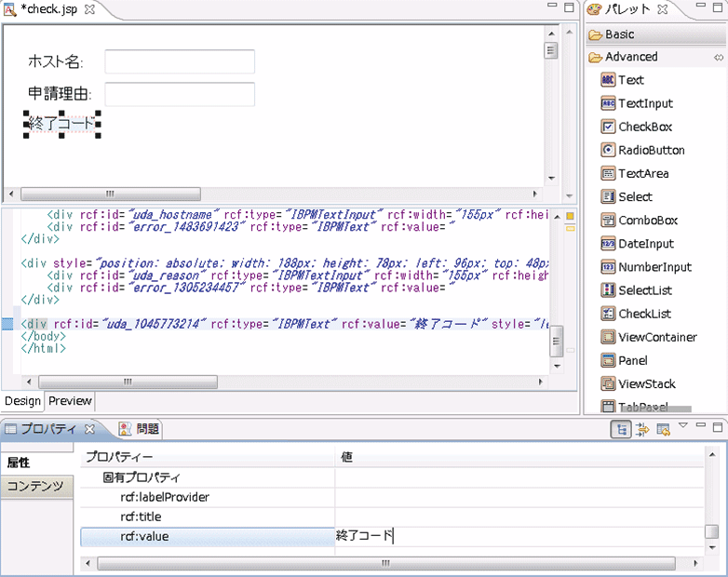Show the 属性 properties section
The width and height of the screenshot is (728, 577).
(x=36, y=463)
